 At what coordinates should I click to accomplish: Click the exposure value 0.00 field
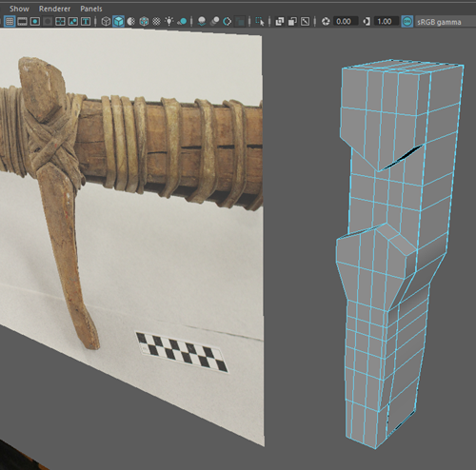(x=346, y=22)
